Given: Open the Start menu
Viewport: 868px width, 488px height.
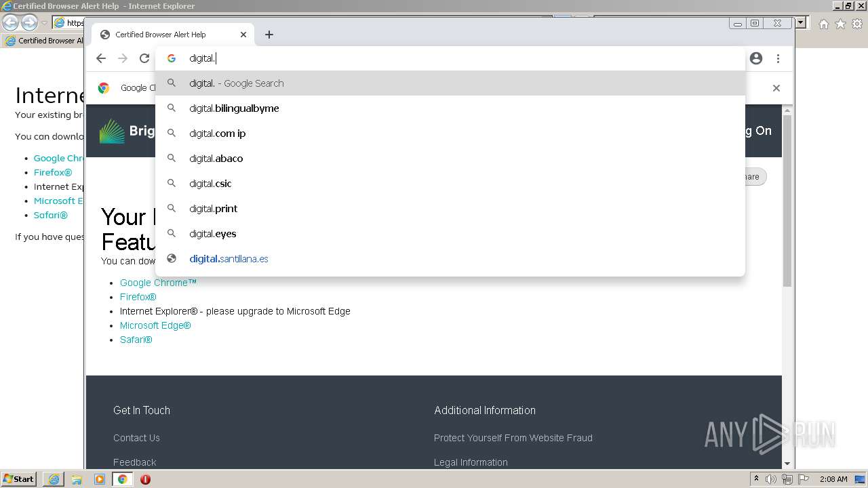Looking at the screenshot, I should coord(19,479).
